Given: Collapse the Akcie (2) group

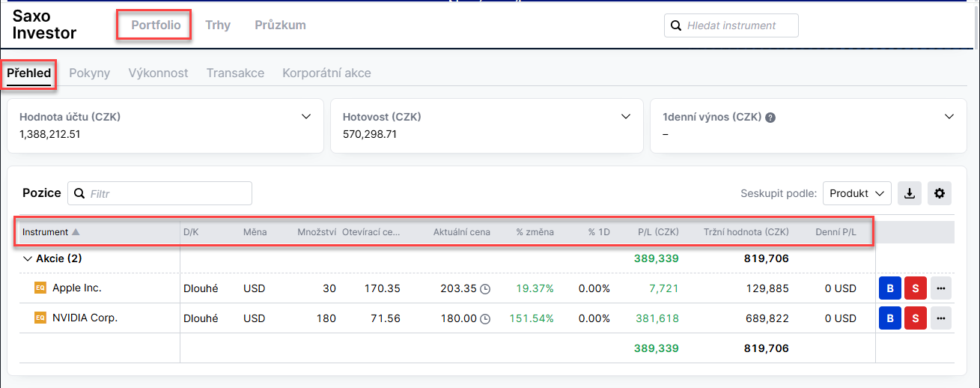Looking at the screenshot, I should click(28, 258).
